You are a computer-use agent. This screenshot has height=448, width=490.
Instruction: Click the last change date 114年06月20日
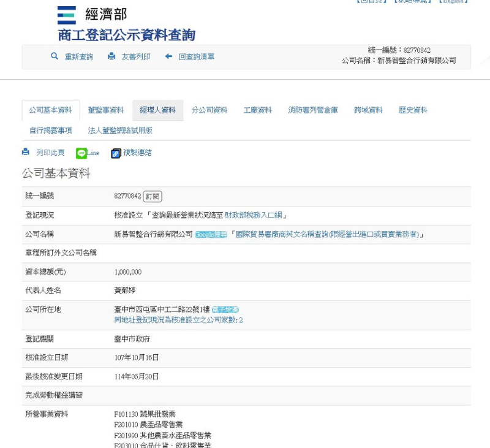pos(137,376)
